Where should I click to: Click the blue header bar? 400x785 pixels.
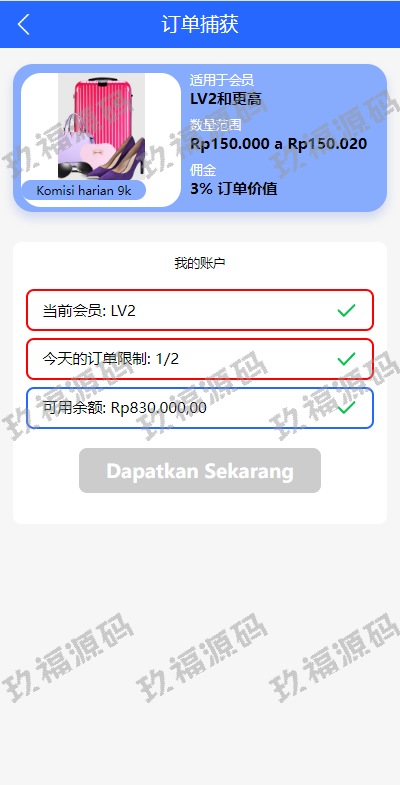pyautogui.click(x=200, y=24)
